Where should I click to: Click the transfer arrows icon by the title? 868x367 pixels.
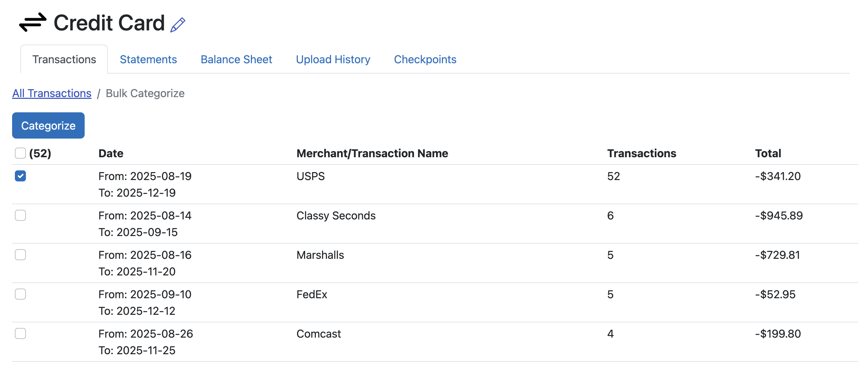click(33, 22)
